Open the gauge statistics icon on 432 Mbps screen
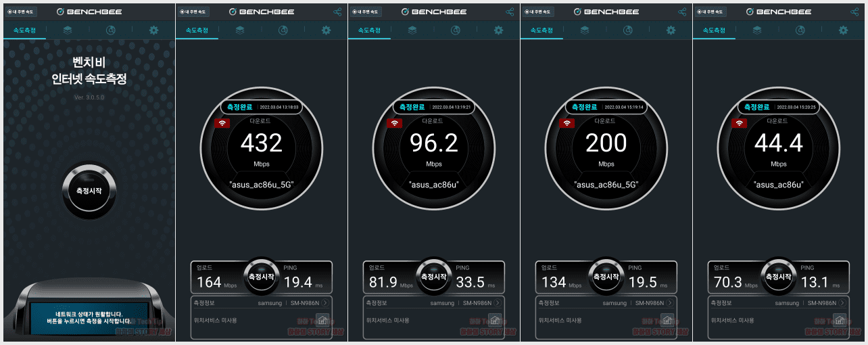The height and width of the screenshot is (345, 868). point(283,30)
